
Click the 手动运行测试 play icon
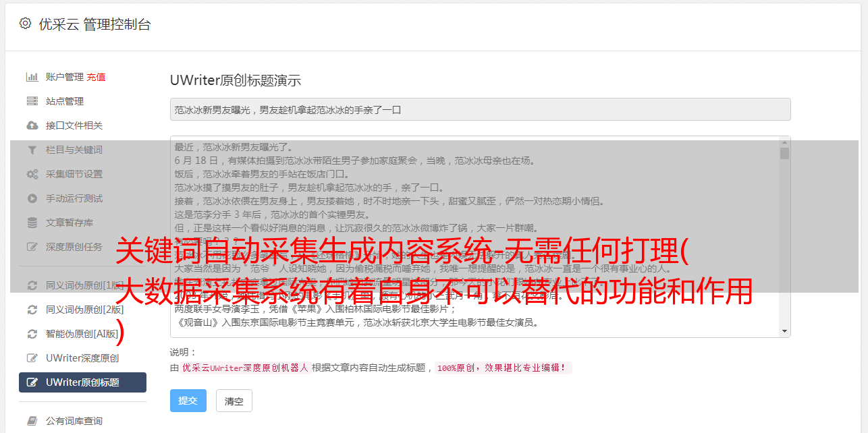(32, 198)
